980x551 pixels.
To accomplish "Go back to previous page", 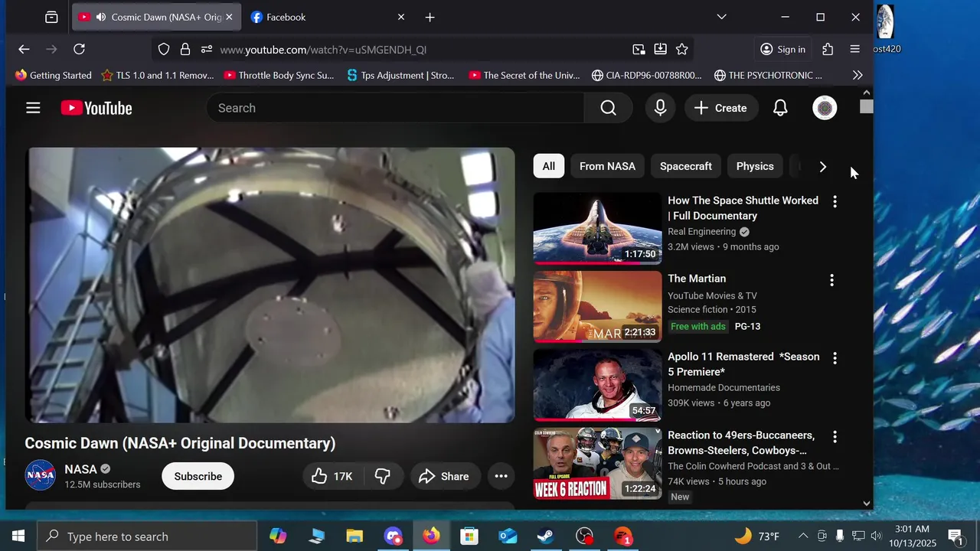I will tap(24, 49).
